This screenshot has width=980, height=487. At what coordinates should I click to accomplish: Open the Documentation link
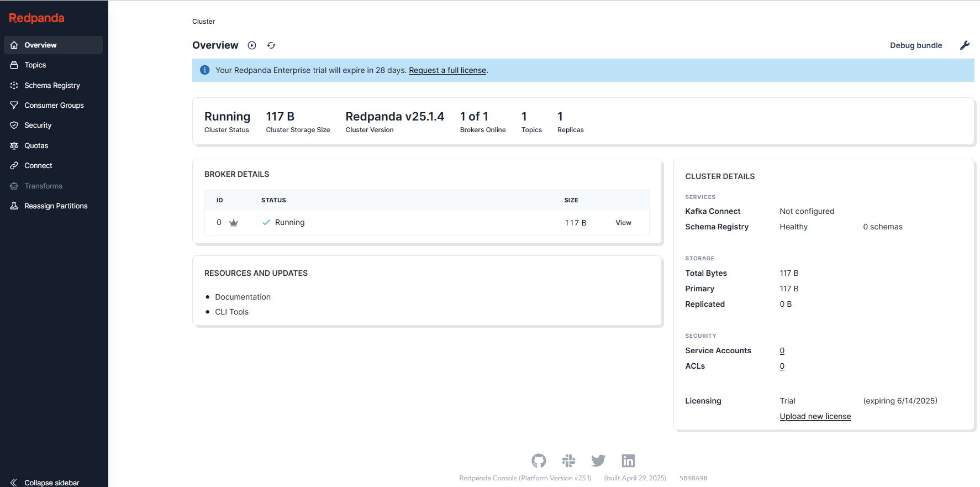pos(243,297)
